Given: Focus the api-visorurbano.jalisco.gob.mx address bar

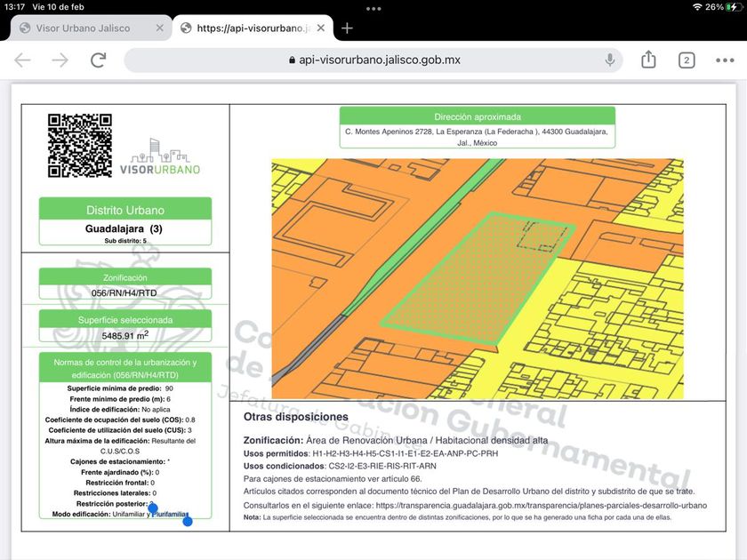Looking at the screenshot, I should tap(373, 60).
